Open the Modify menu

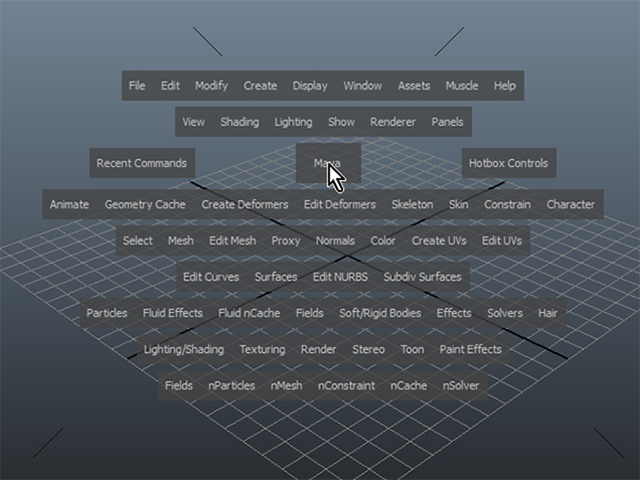211,86
